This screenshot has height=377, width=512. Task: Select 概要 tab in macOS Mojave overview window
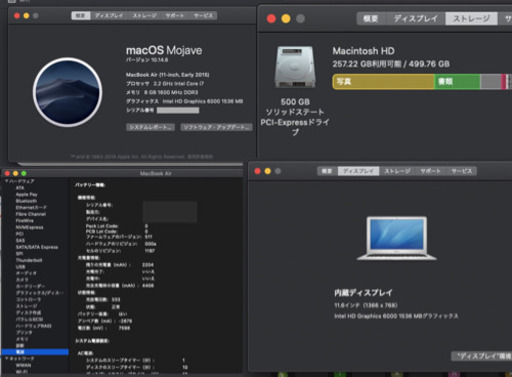pos(81,15)
